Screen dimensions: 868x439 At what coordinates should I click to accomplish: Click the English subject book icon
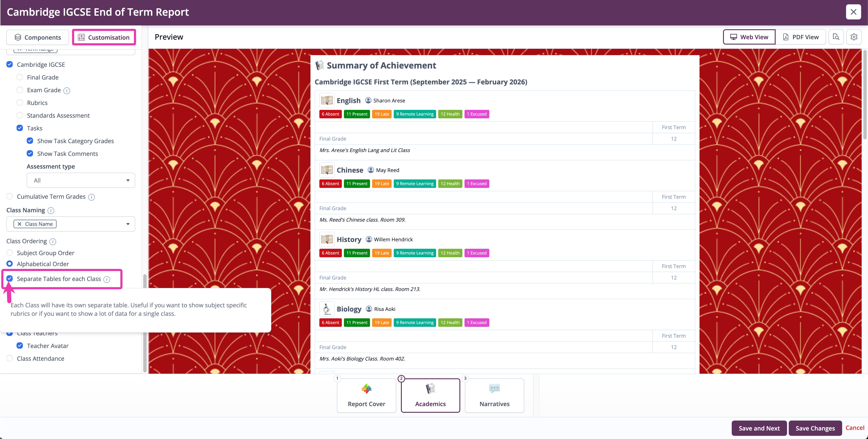[x=327, y=100]
